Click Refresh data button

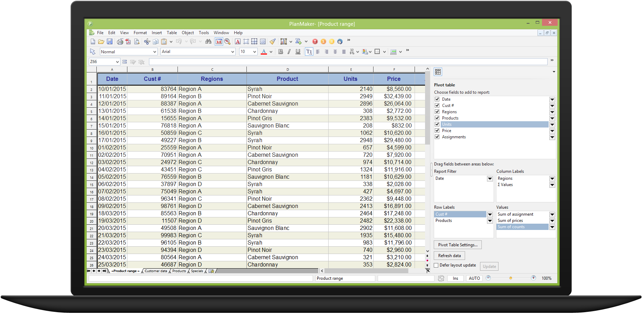pos(449,256)
